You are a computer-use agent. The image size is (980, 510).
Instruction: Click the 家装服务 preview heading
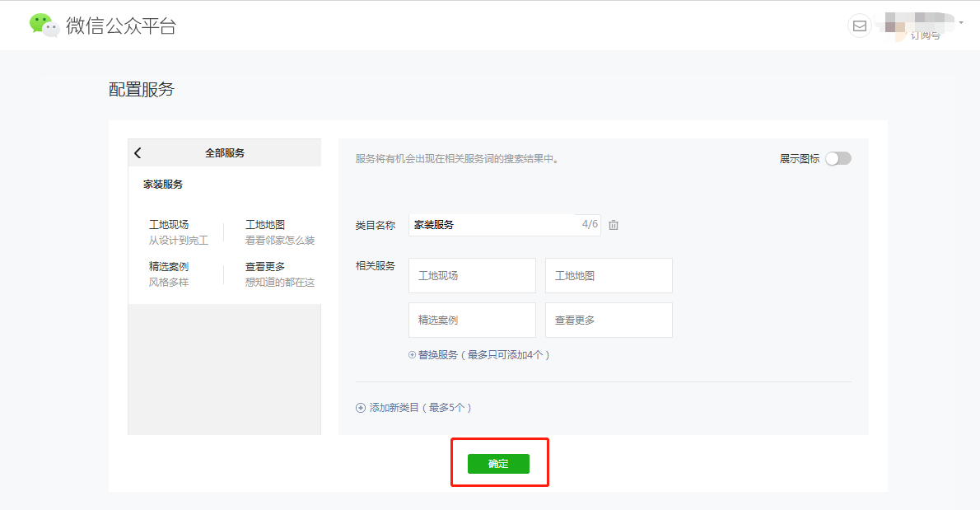click(x=163, y=185)
